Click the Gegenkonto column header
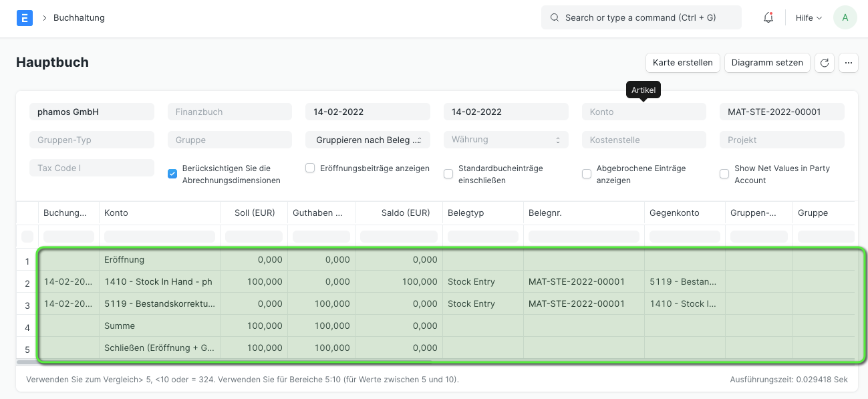Viewport: 868px width, 399px height. [685, 213]
